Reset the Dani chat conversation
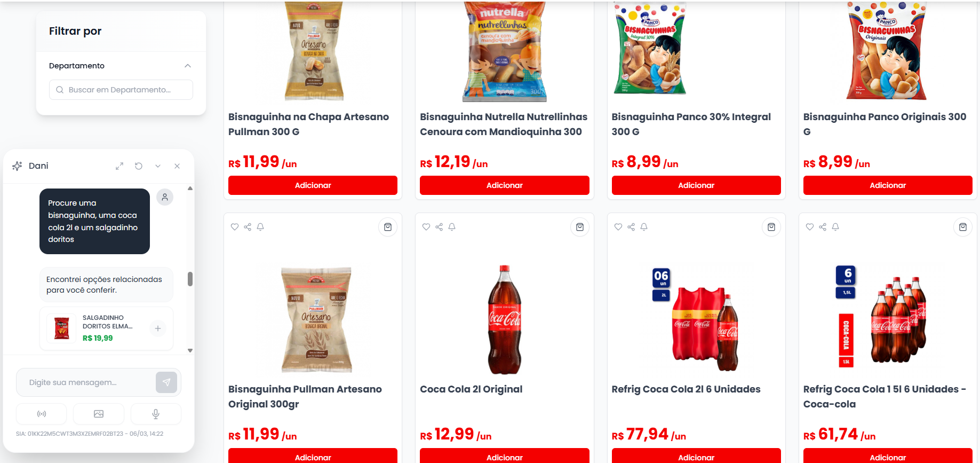The height and width of the screenshot is (463, 980). click(x=139, y=166)
